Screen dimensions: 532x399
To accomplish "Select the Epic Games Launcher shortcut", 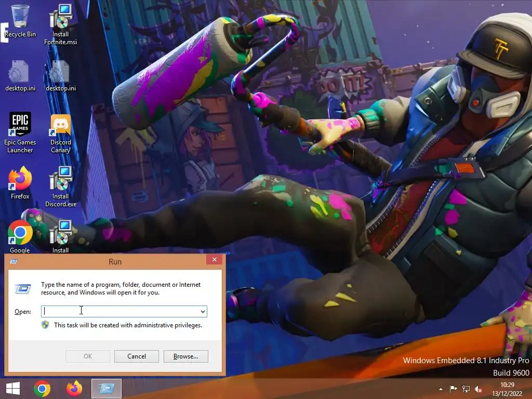I will click(20, 132).
